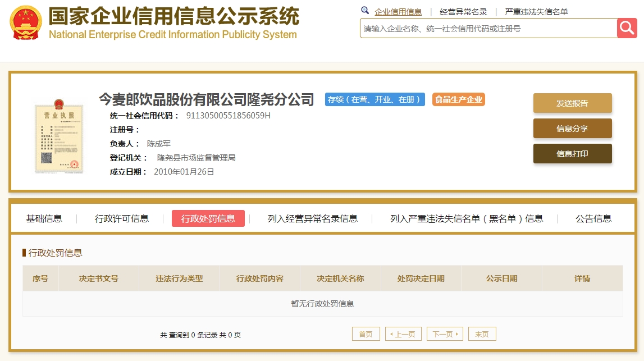Click the 发送报告 button
The width and height of the screenshot is (644, 361).
click(573, 103)
